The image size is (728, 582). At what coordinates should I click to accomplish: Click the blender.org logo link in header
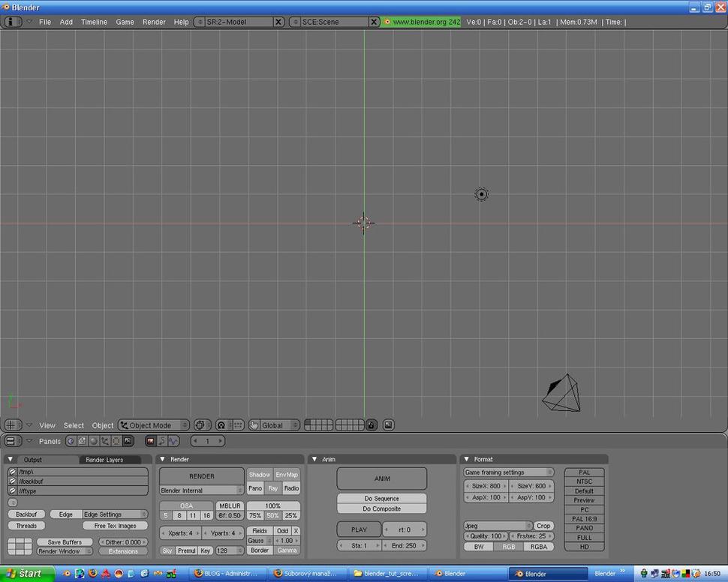click(x=422, y=22)
